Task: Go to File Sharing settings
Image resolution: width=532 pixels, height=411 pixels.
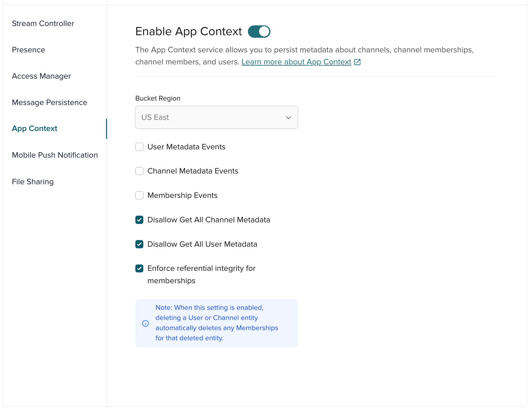Action: 33,182
